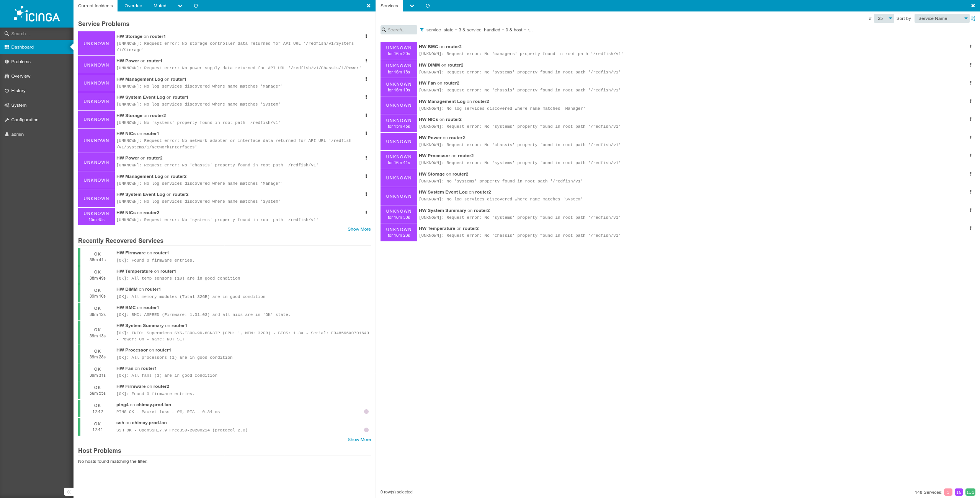
Task: Open the dashboard tabs dropdown
Action: pyautogui.click(x=180, y=6)
